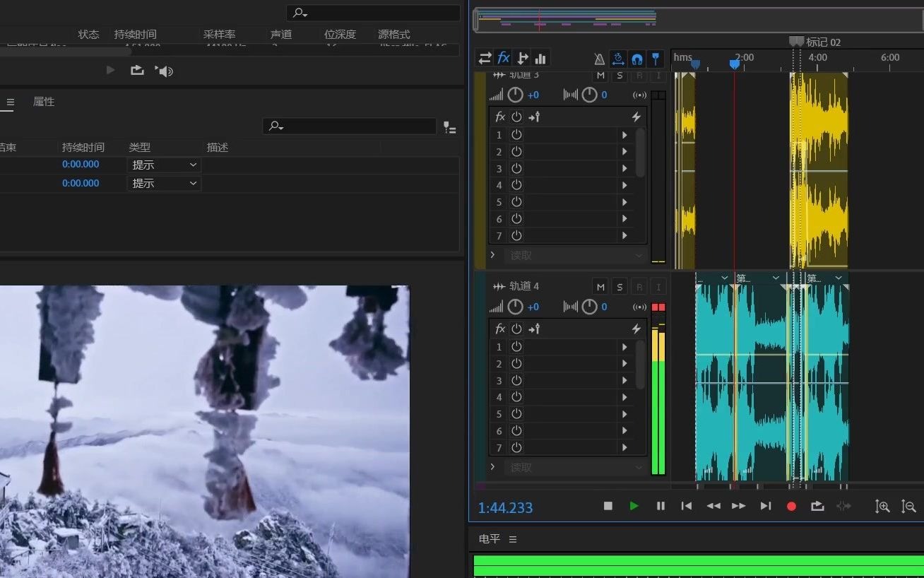Mute track 3 with the M button
The width and height of the screenshot is (924, 578).
tap(600, 76)
